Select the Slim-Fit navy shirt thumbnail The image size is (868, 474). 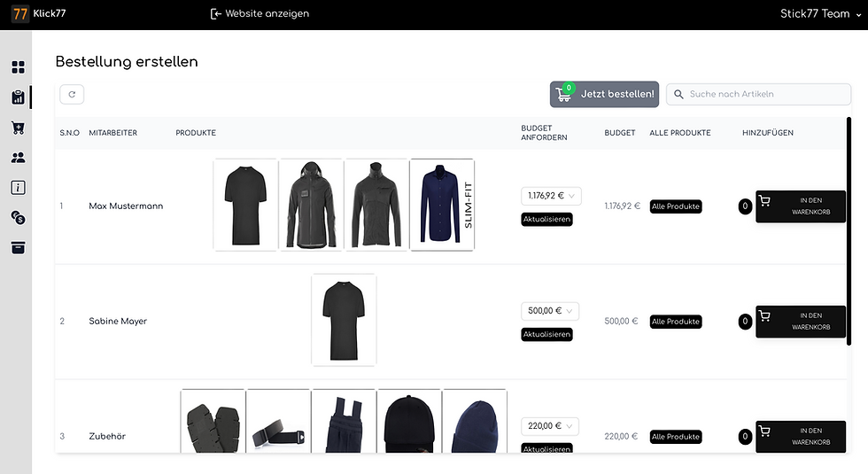[x=442, y=205]
